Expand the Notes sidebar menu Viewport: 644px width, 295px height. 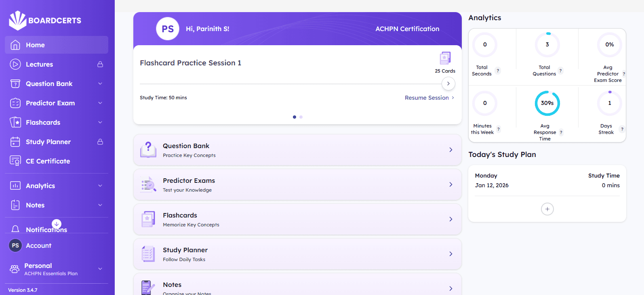(x=100, y=205)
